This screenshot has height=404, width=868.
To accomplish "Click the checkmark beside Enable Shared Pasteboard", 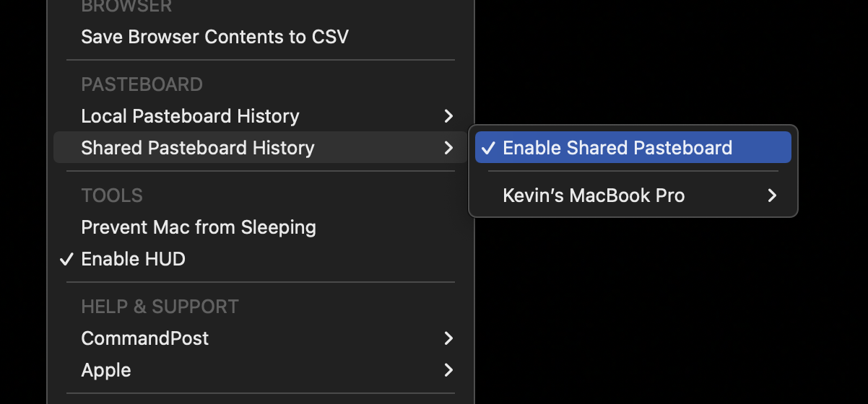I will [489, 148].
